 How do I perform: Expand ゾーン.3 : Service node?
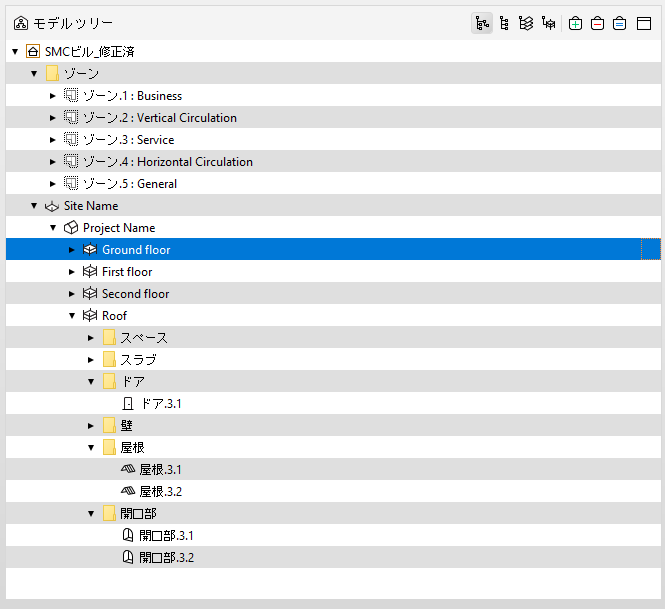tap(53, 140)
